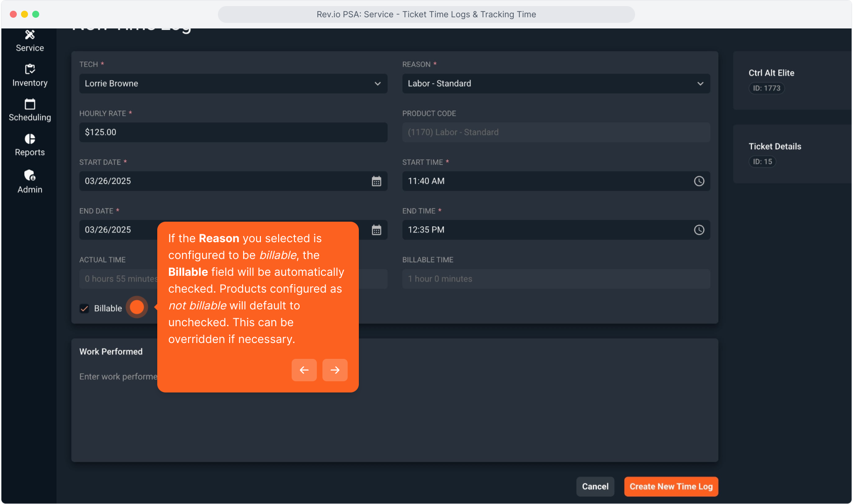Expand the Tech dropdown showing Lorrie Browne

click(x=233, y=84)
